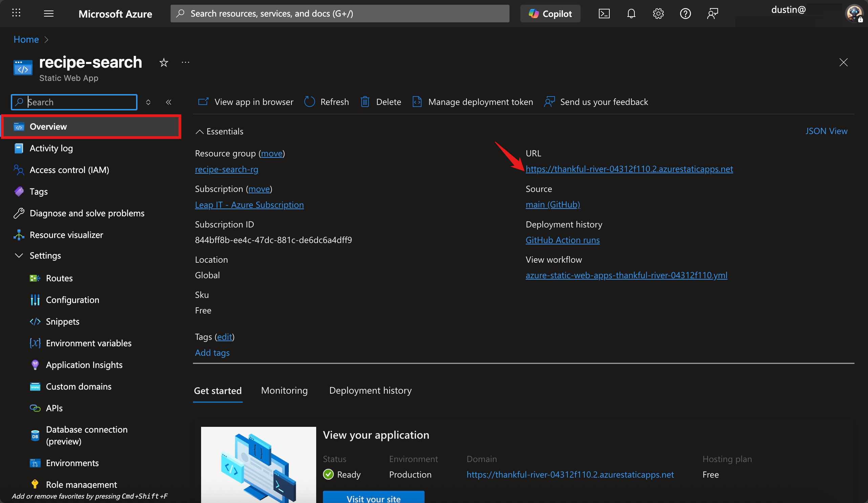Switch to the Deployment history tab

pyautogui.click(x=370, y=390)
